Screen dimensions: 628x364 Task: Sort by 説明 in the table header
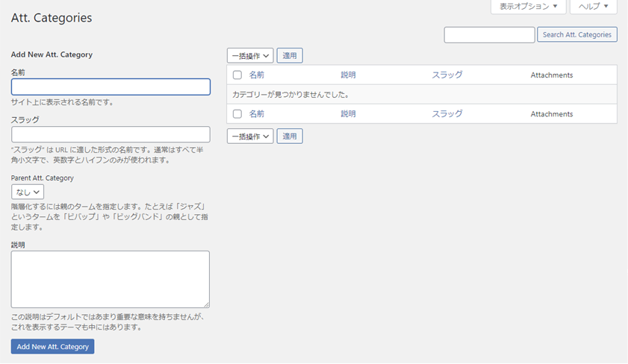[348, 75]
